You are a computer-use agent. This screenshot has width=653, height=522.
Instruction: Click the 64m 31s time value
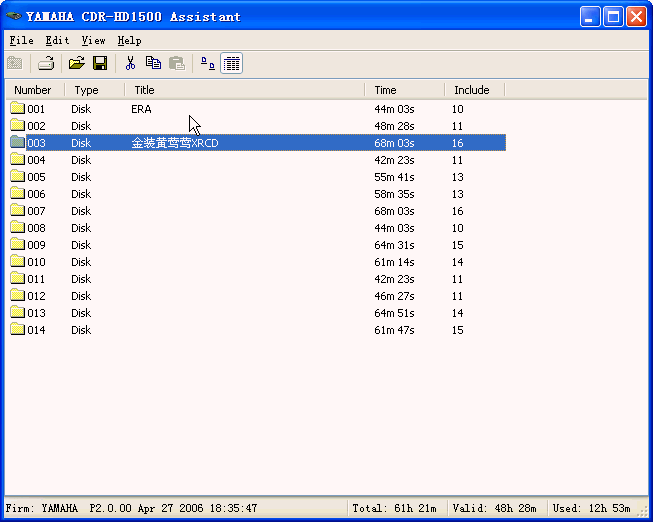point(394,245)
